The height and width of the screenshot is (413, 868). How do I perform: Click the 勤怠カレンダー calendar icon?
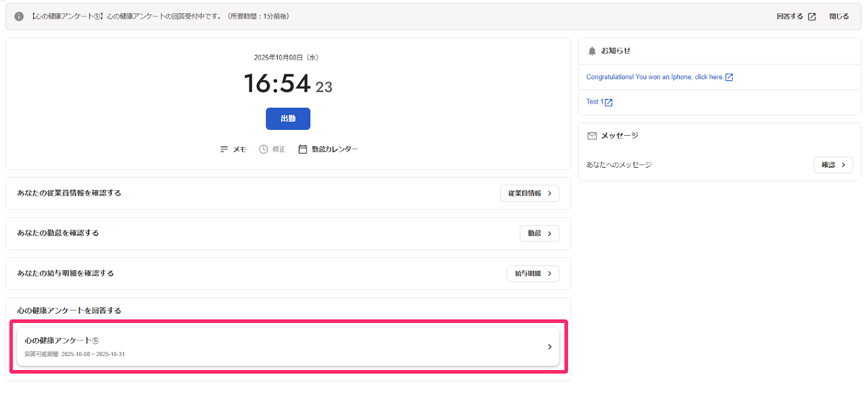click(303, 149)
